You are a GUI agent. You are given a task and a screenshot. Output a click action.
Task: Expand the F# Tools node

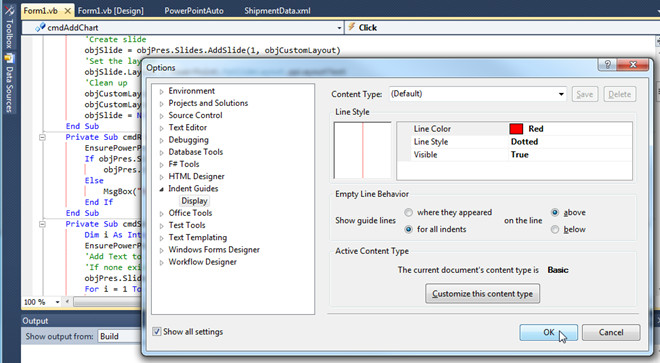[161, 165]
